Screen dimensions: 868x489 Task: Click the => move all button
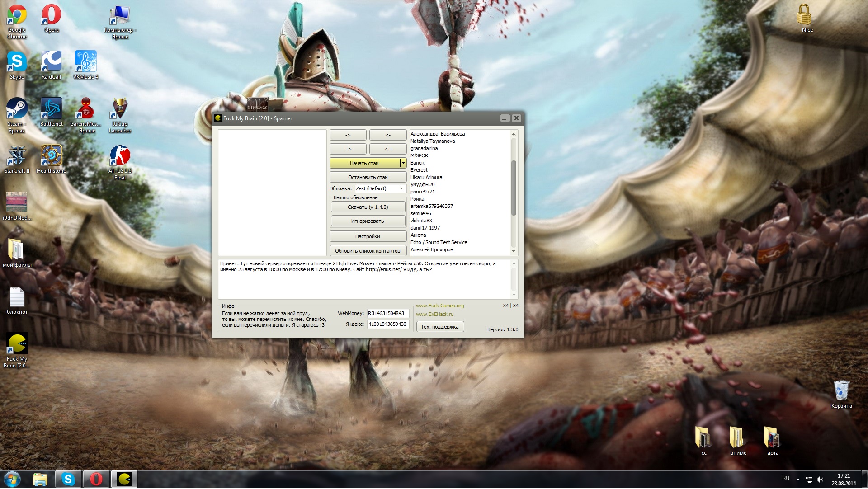[x=348, y=149]
